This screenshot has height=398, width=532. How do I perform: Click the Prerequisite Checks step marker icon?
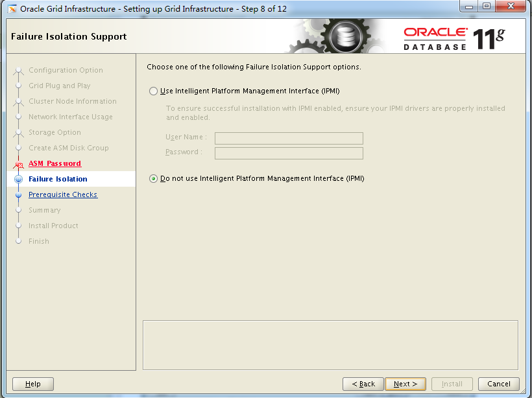(x=19, y=195)
